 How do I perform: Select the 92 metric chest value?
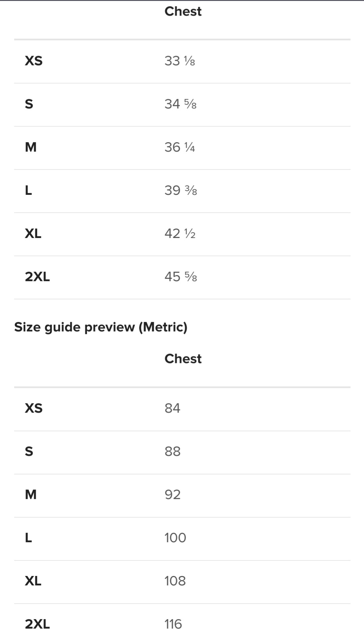click(172, 495)
